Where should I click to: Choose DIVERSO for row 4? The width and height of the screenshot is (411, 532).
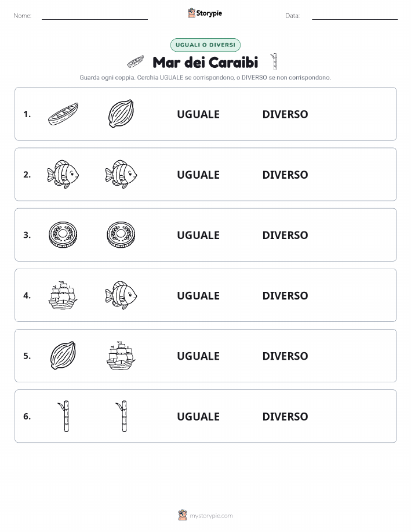point(285,295)
